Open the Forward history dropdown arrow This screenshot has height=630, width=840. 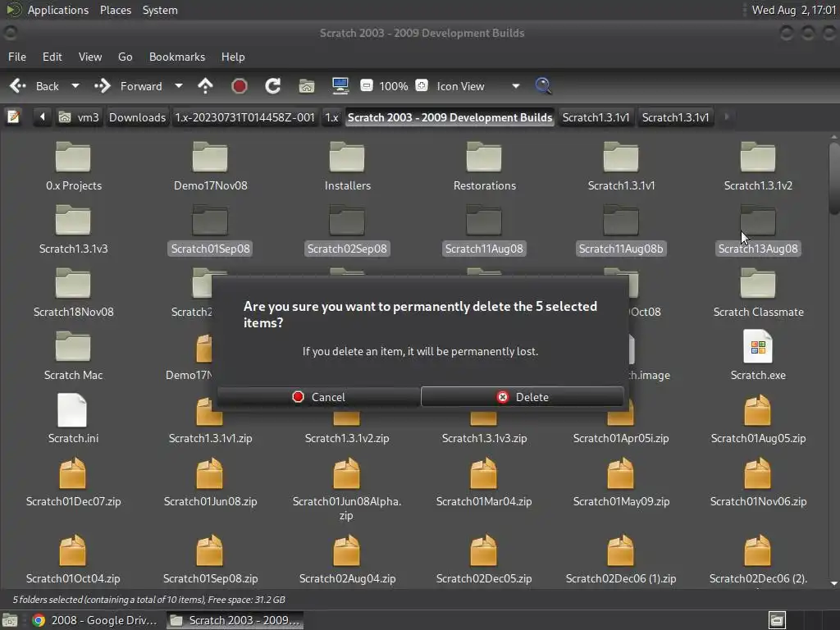tap(178, 85)
